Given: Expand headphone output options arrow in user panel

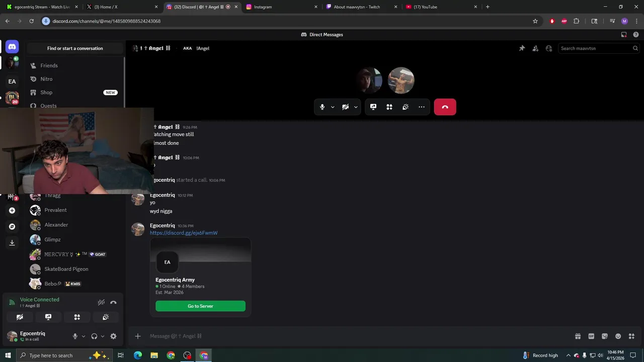Looking at the screenshot, I should [x=103, y=336].
